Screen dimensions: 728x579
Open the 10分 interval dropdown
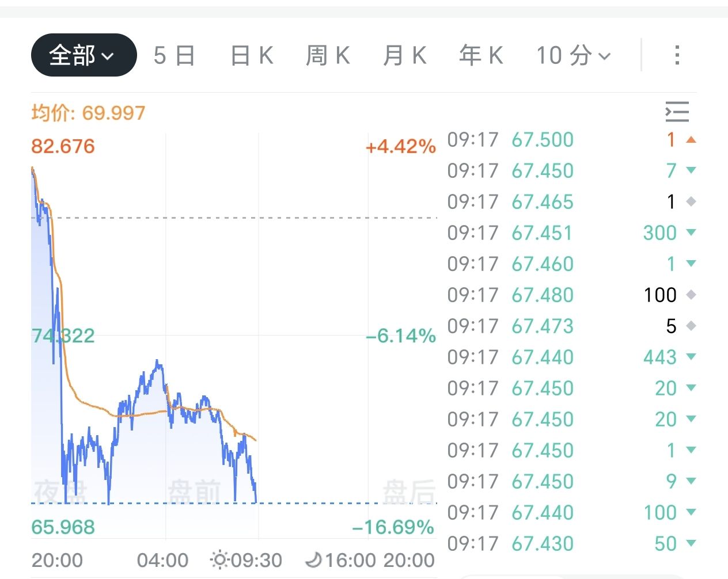(573, 55)
